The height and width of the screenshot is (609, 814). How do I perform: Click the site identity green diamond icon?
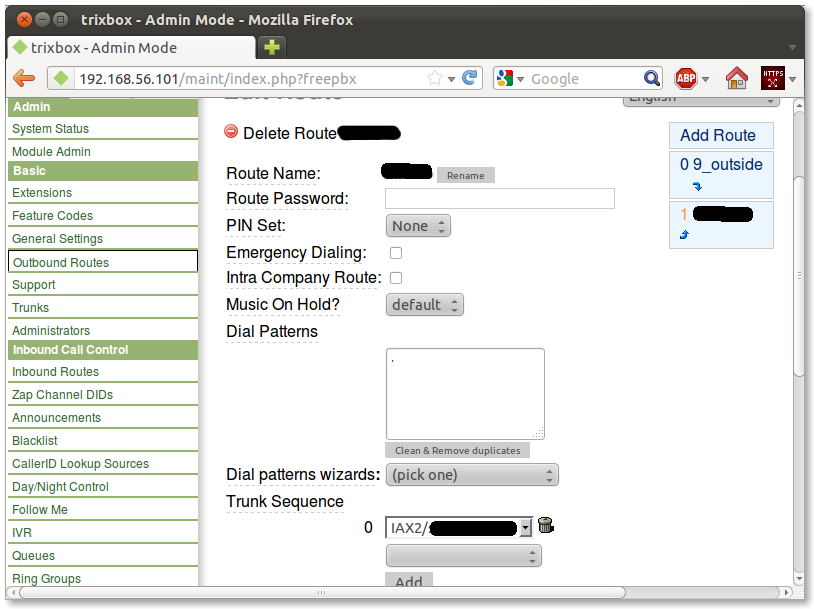click(x=61, y=78)
